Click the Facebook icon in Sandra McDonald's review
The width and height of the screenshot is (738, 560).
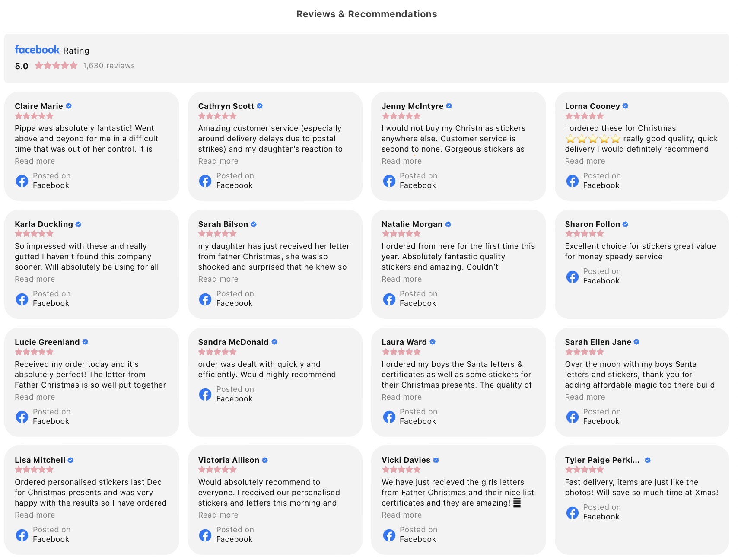205,394
